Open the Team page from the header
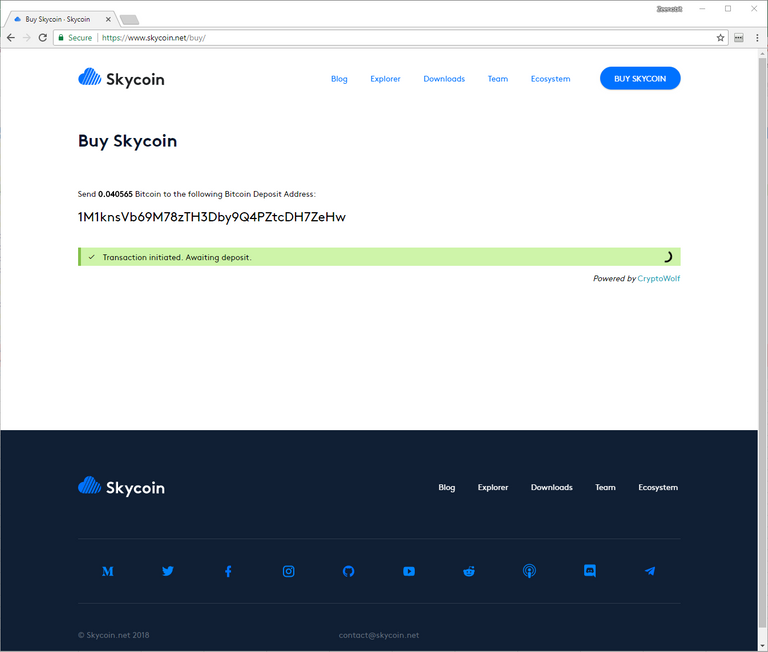Viewport: 768px width, 652px height. [x=498, y=79]
